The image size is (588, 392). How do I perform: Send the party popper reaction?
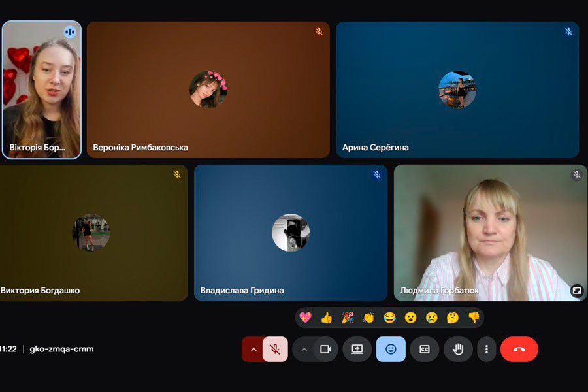pos(348,318)
